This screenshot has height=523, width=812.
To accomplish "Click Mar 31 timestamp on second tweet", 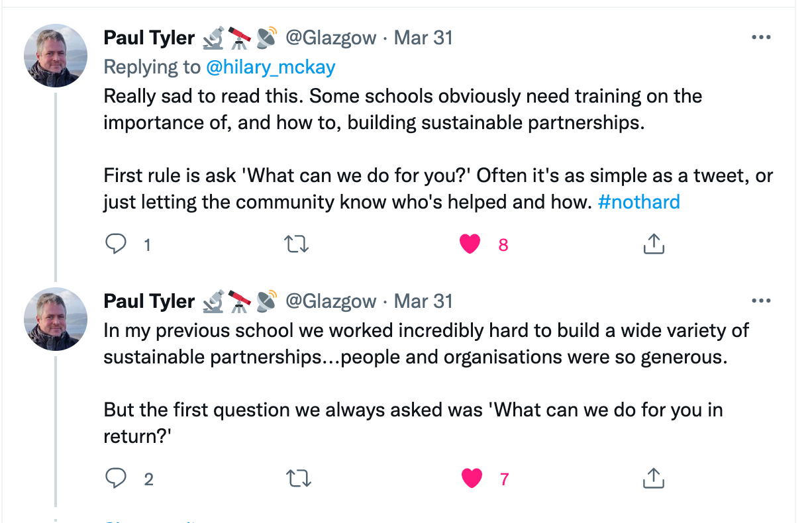I will click(423, 302).
